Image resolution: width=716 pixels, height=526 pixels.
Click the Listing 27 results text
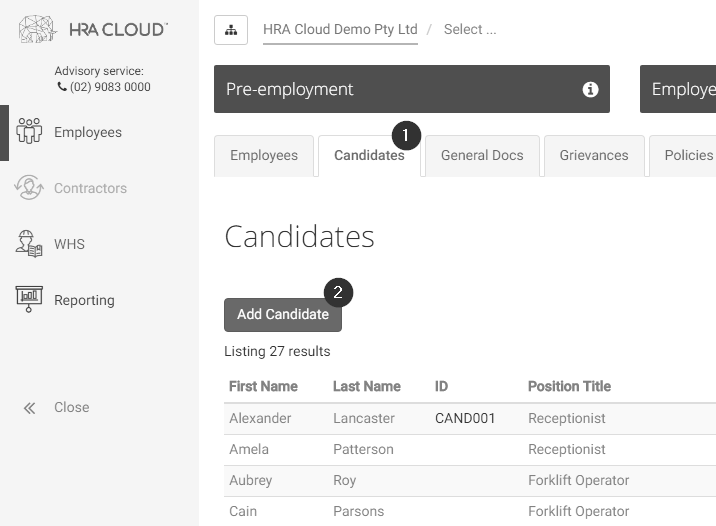(x=277, y=351)
